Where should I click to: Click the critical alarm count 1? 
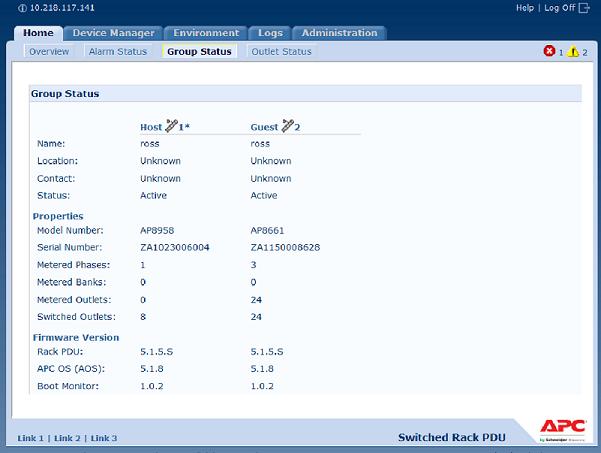561,53
